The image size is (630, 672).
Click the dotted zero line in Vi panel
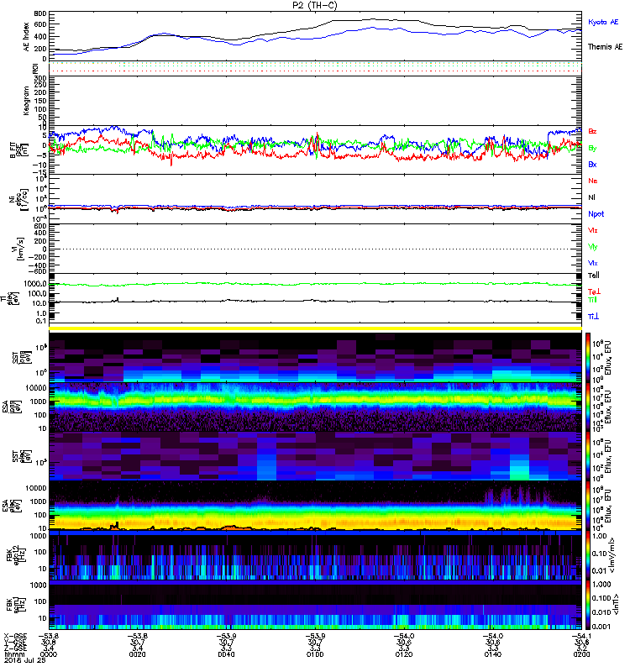[x=316, y=249]
